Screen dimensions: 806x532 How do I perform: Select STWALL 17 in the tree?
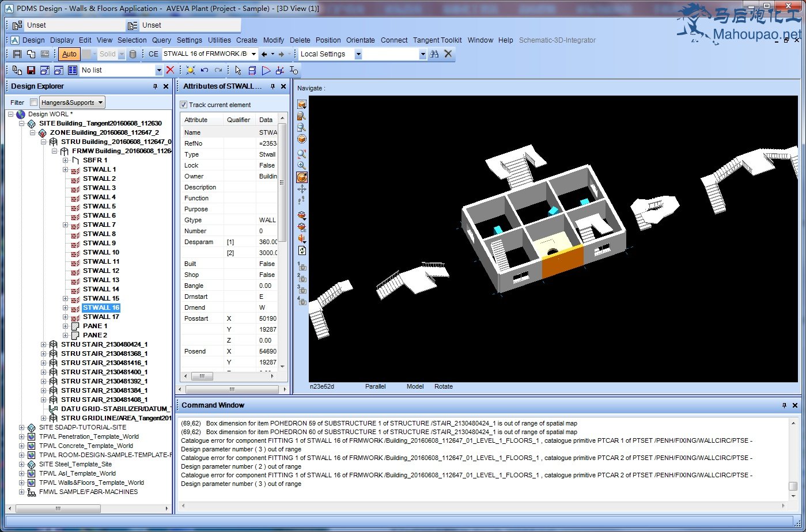(x=101, y=317)
